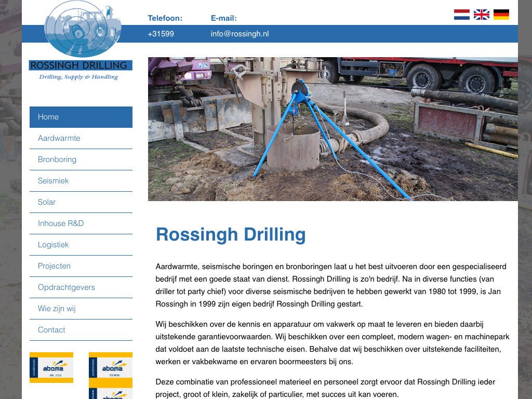Image resolution: width=532 pixels, height=399 pixels.
Task: Open the aboma BRL 2100 certificate badge
Action: click(51, 367)
